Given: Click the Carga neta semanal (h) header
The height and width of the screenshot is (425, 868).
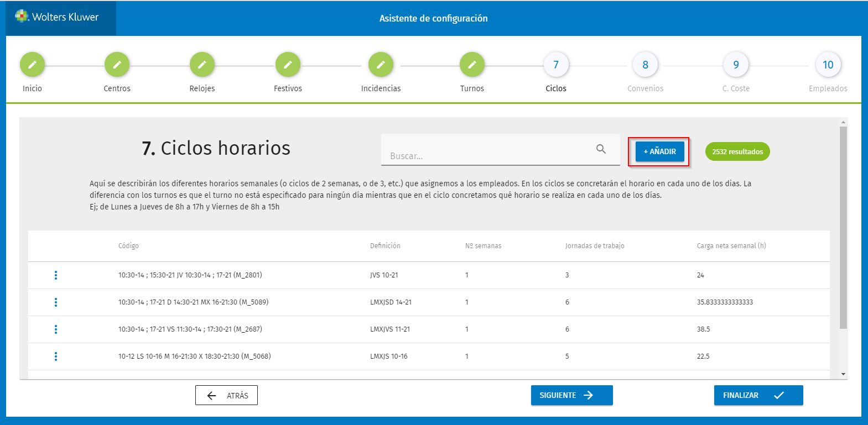Looking at the screenshot, I should coord(731,246).
